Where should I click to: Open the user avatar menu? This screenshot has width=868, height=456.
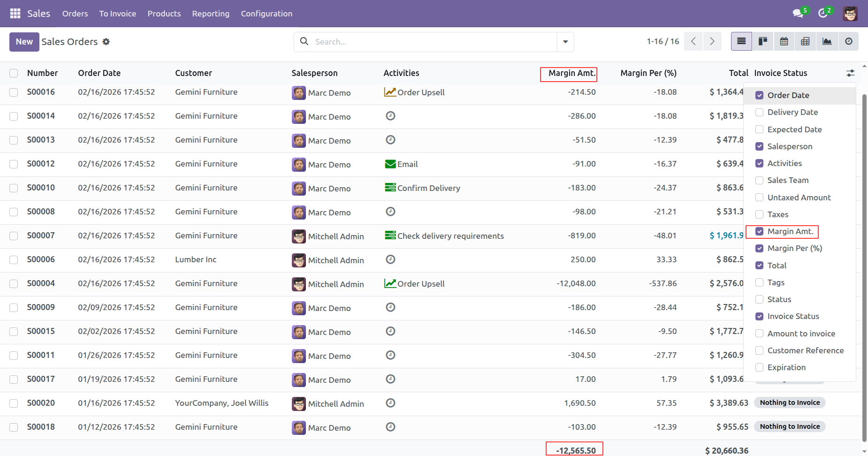point(850,14)
